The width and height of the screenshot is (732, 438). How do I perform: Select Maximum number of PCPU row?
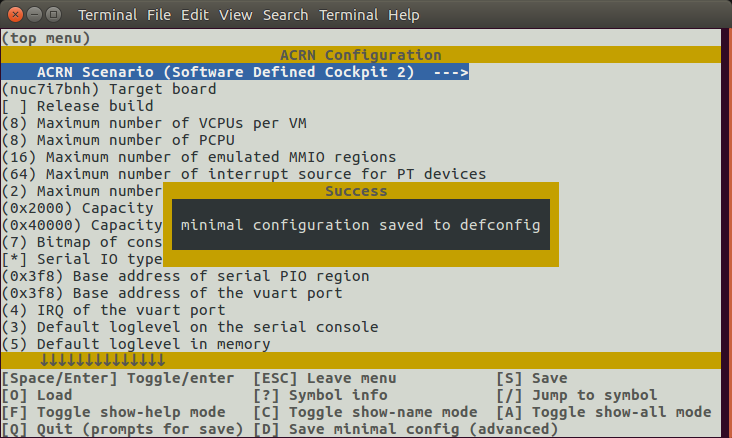(118, 140)
